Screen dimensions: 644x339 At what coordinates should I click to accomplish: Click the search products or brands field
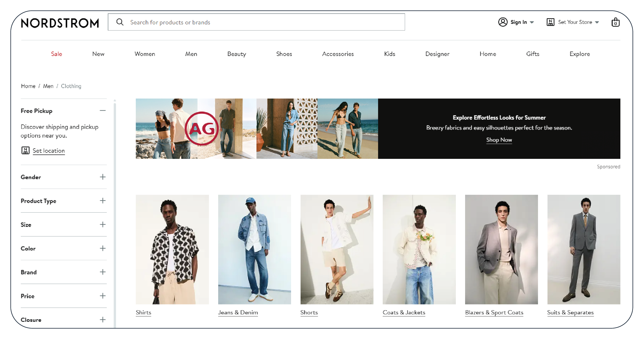(x=256, y=22)
